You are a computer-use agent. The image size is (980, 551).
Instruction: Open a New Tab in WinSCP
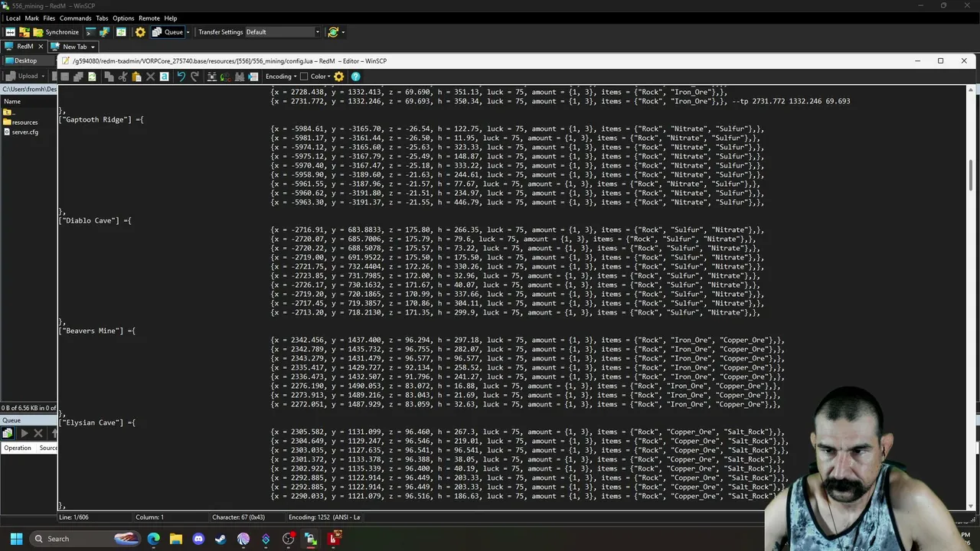click(x=70, y=47)
